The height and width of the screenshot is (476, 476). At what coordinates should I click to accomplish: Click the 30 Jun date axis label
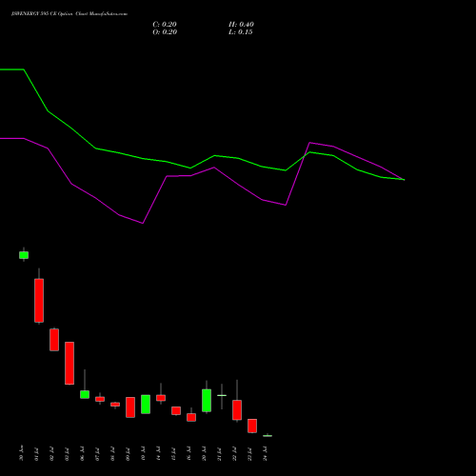coord(21,453)
